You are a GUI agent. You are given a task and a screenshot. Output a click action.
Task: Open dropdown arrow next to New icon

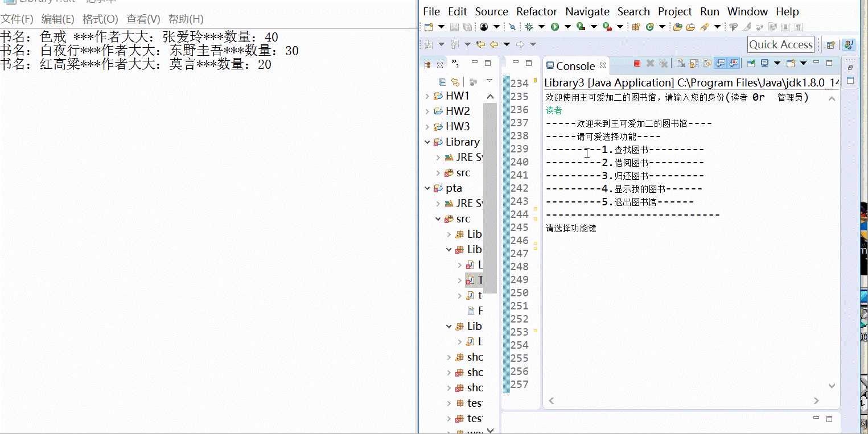pyautogui.click(x=441, y=27)
